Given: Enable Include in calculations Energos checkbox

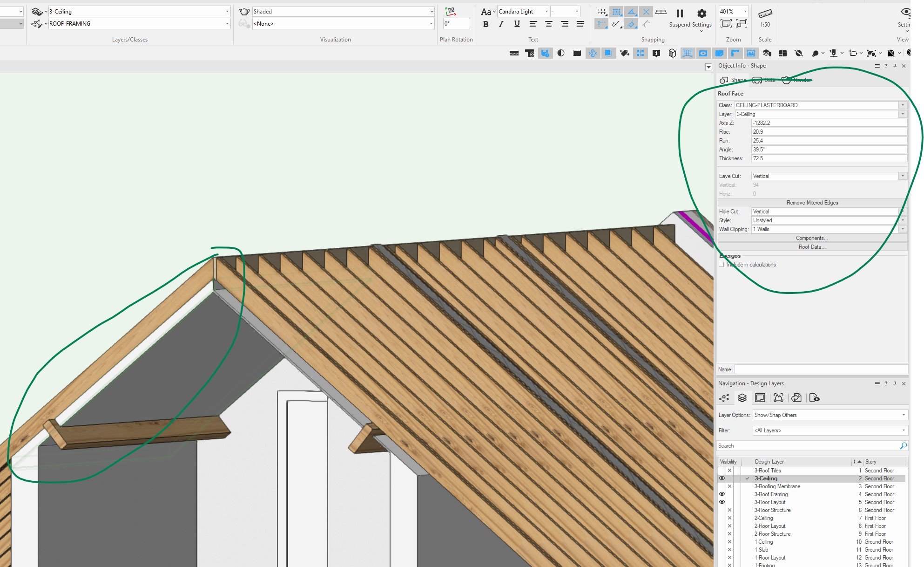Looking at the screenshot, I should click(x=722, y=264).
